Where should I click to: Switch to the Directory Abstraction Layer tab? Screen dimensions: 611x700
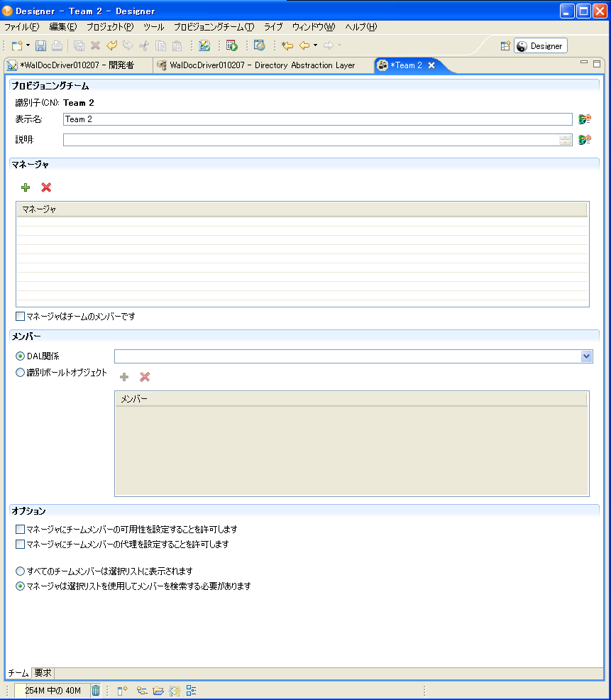click(262, 65)
